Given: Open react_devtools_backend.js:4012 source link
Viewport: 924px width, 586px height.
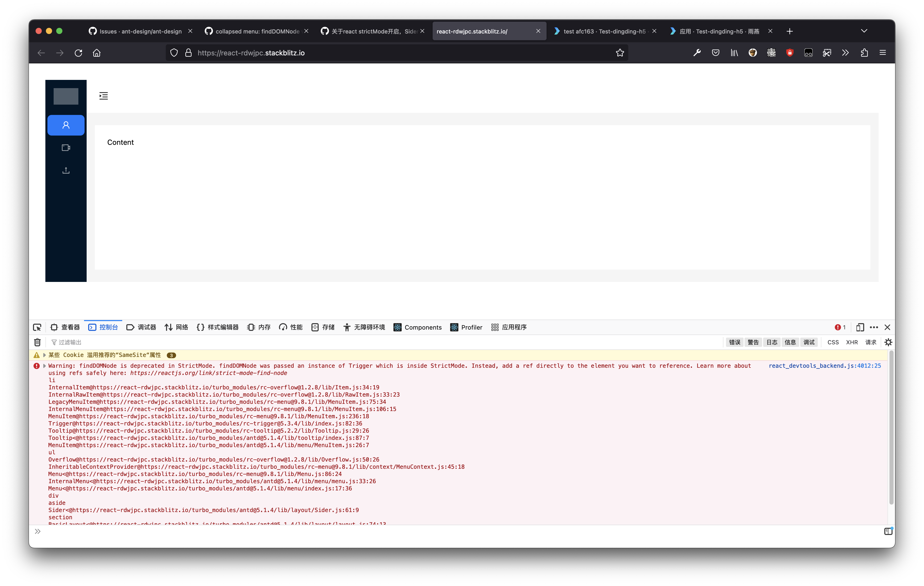Looking at the screenshot, I should (824, 365).
